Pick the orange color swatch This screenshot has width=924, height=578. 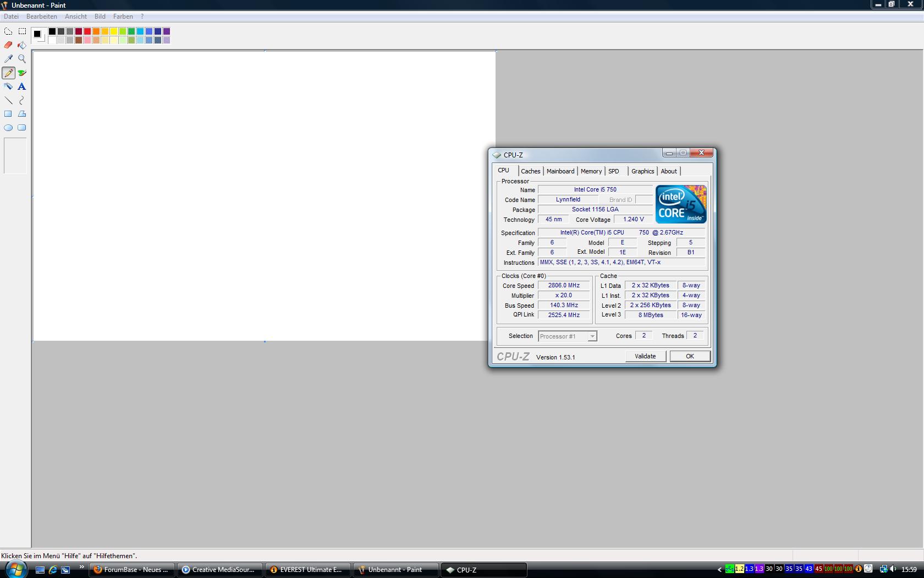click(x=96, y=31)
